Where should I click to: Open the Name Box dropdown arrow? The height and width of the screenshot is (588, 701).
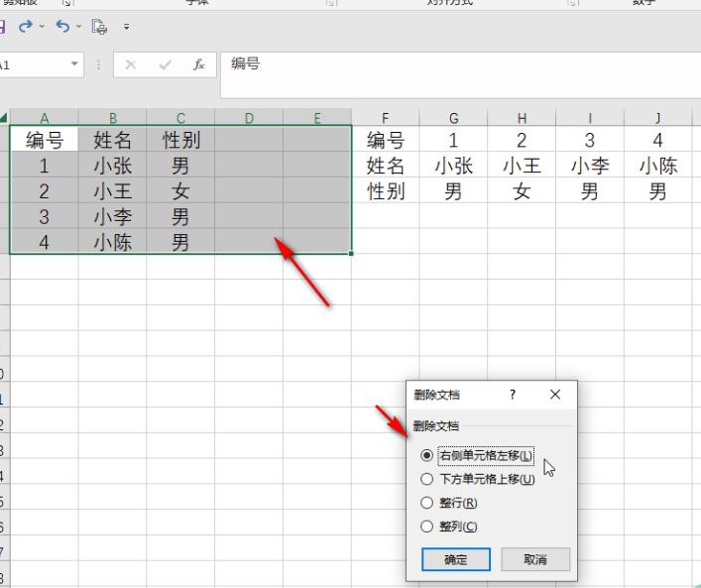[74, 63]
